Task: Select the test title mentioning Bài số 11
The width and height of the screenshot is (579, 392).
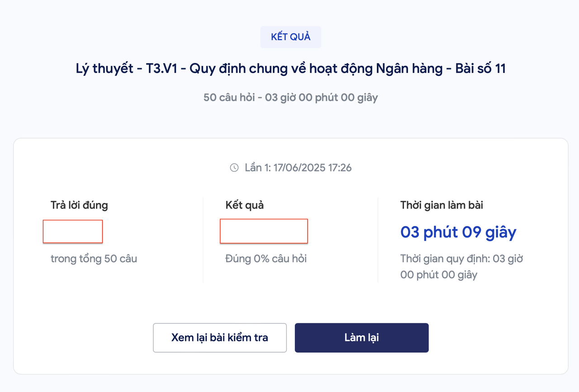Action: point(290,69)
